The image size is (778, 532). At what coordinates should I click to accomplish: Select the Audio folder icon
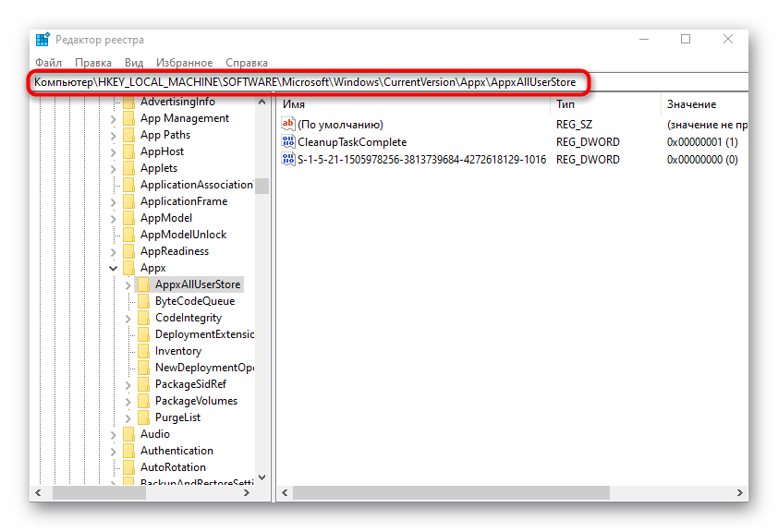click(x=129, y=434)
